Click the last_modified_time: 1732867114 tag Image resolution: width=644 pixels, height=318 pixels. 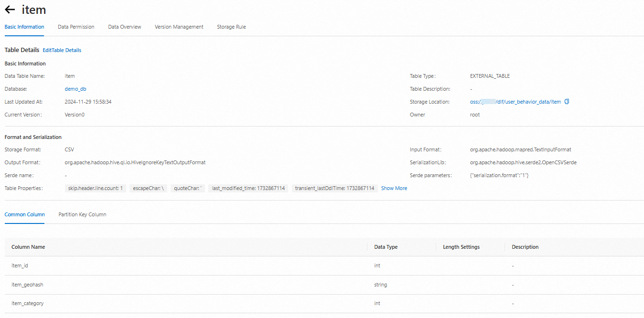(x=248, y=188)
